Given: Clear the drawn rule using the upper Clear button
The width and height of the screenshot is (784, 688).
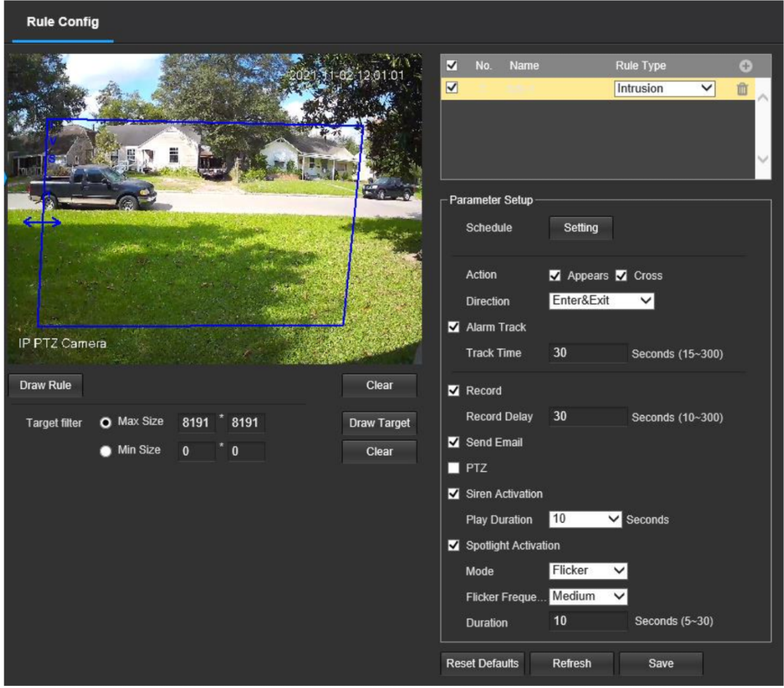Looking at the screenshot, I should (379, 386).
